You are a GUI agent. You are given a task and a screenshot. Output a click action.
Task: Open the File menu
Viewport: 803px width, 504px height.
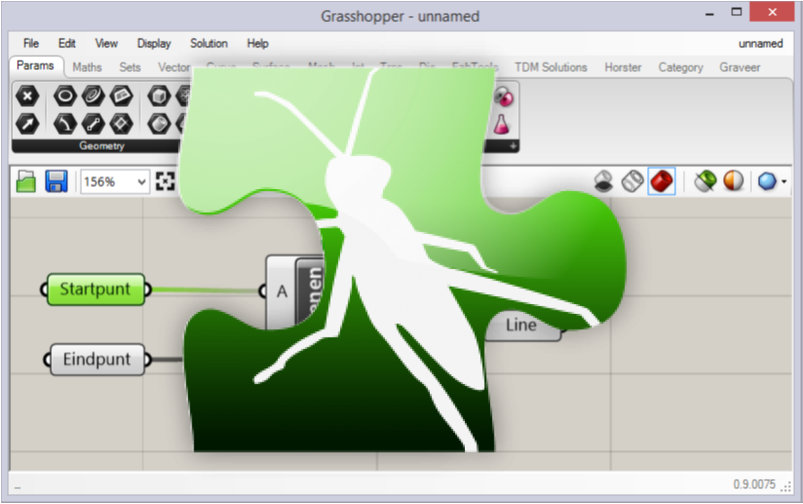(x=31, y=44)
